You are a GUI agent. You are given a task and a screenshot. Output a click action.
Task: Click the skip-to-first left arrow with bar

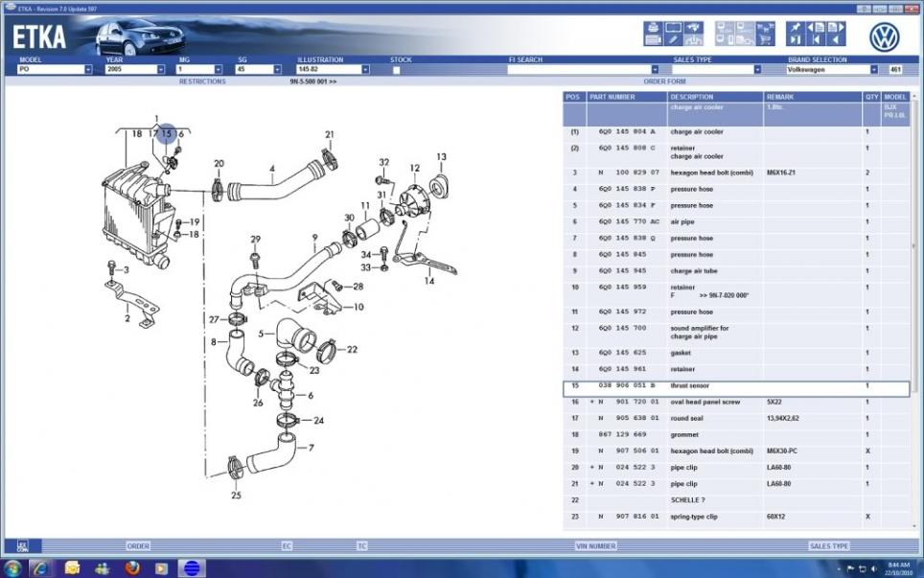[x=817, y=40]
